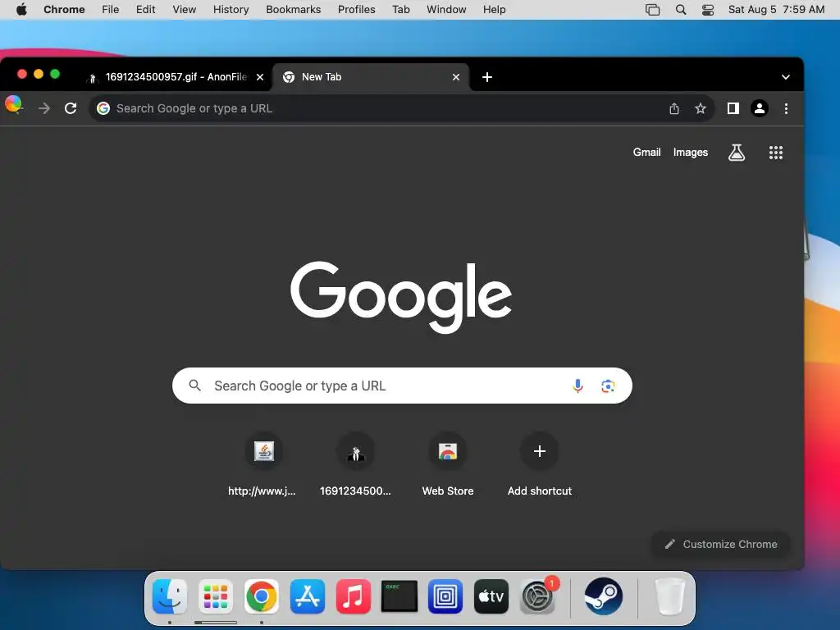
Task: Start voice search with microphone
Action: click(x=577, y=386)
